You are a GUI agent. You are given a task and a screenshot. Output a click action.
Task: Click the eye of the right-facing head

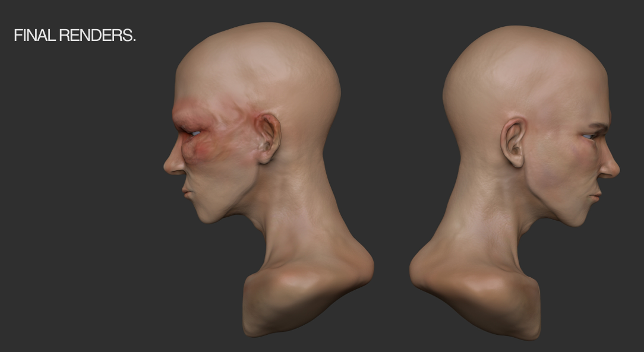point(589,137)
